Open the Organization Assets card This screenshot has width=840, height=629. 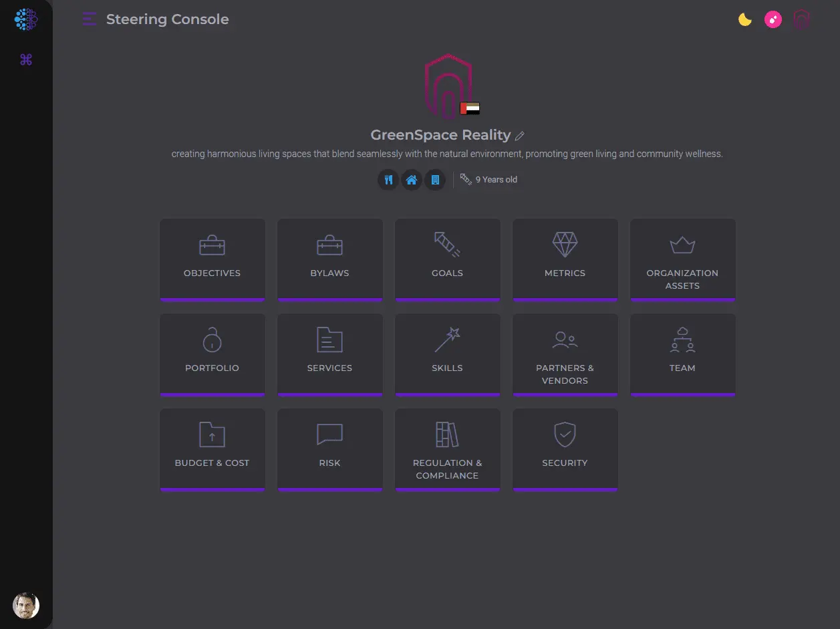(x=683, y=260)
